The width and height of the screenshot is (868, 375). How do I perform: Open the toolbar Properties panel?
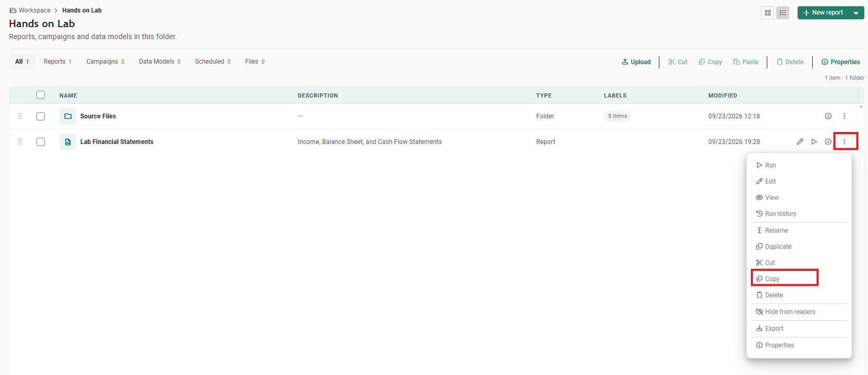click(x=841, y=62)
